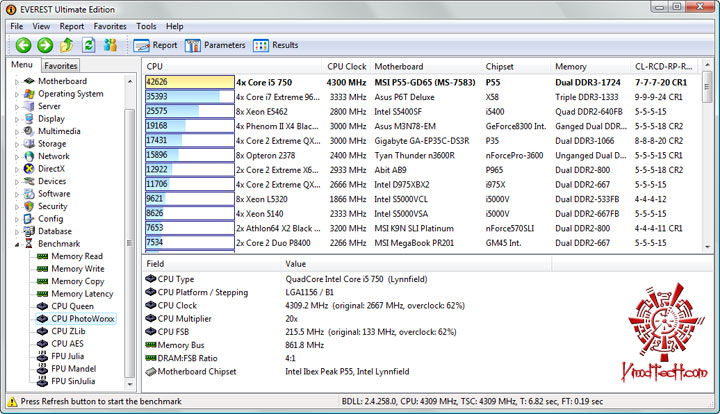Select the Memory Read benchmark icon

point(42,256)
